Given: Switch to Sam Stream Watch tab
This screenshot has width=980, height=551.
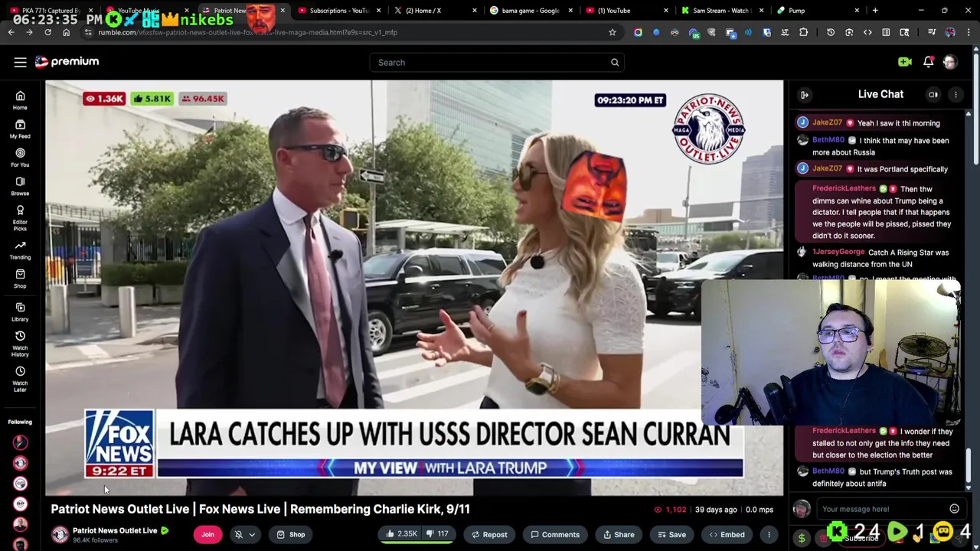Looking at the screenshot, I should pos(721,11).
